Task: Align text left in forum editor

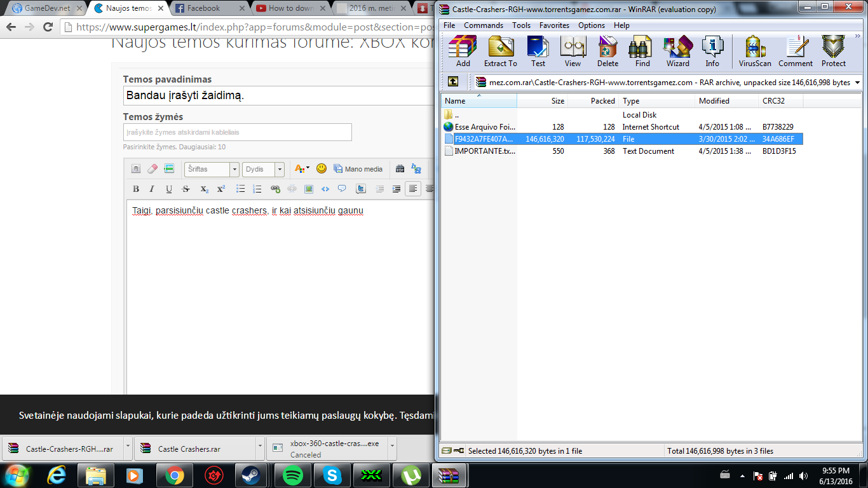Action: tap(413, 189)
